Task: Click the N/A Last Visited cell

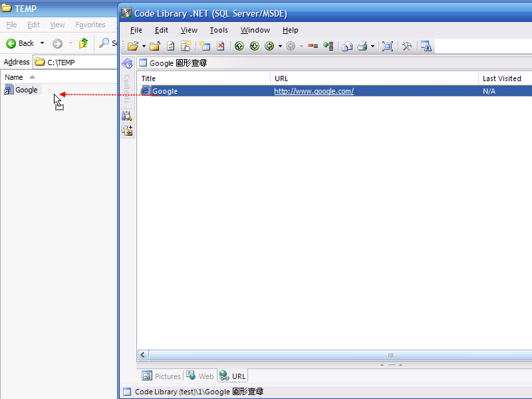Action: click(489, 91)
